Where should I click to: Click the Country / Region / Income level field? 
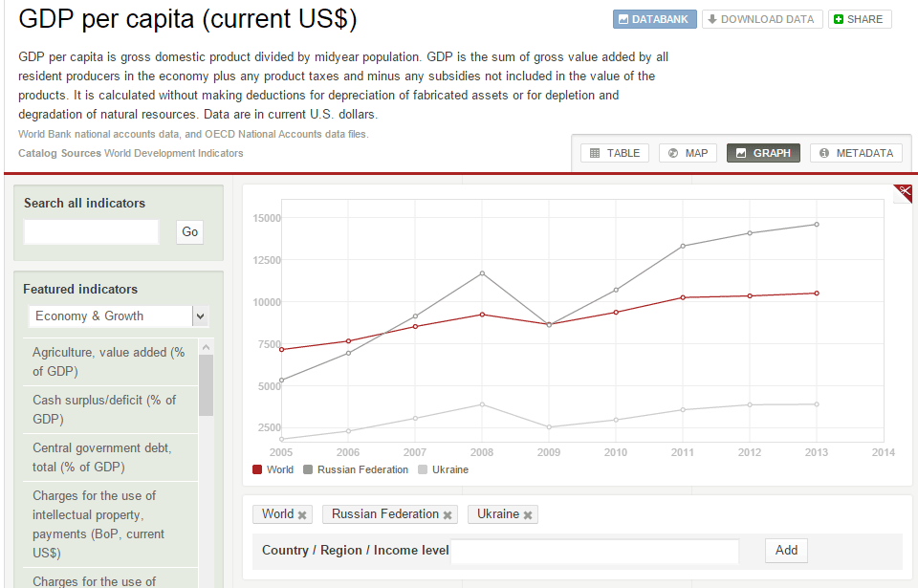pyautogui.click(x=594, y=551)
